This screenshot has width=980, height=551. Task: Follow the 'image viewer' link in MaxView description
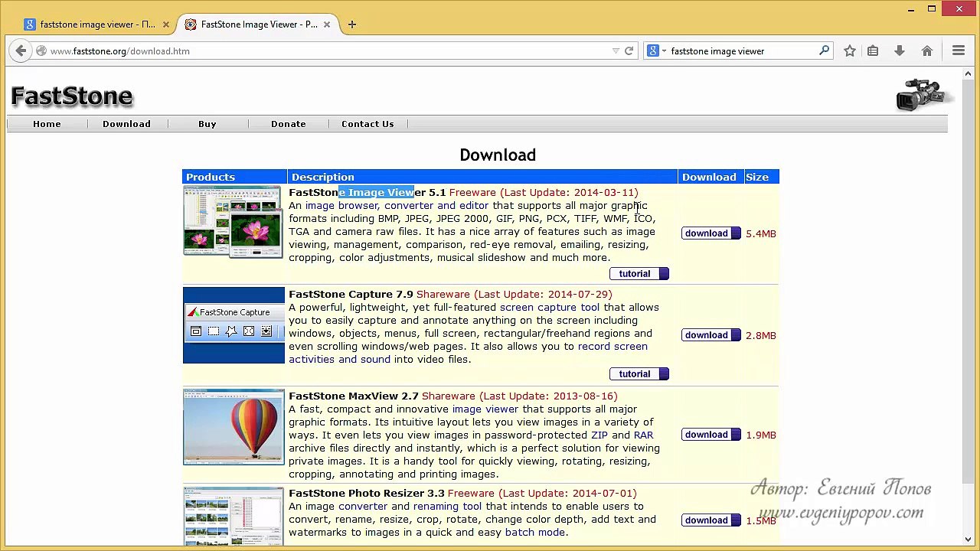pyautogui.click(x=485, y=409)
